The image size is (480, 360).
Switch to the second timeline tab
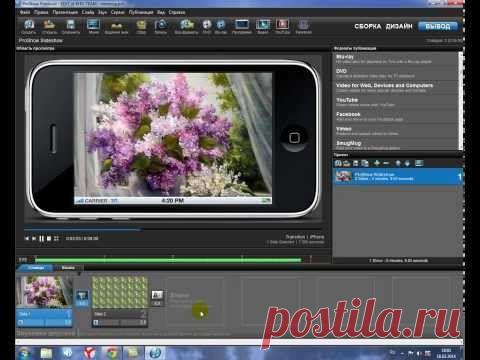68,268
